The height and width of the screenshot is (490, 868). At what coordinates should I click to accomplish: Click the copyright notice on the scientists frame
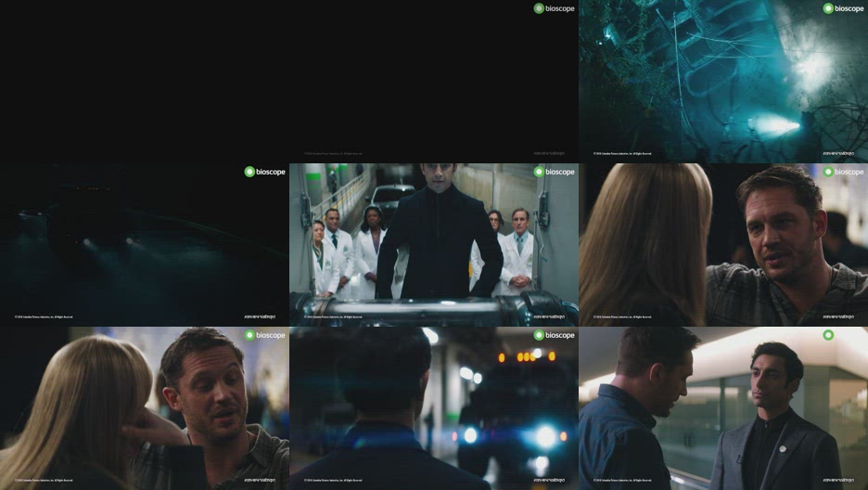(333, 317)
